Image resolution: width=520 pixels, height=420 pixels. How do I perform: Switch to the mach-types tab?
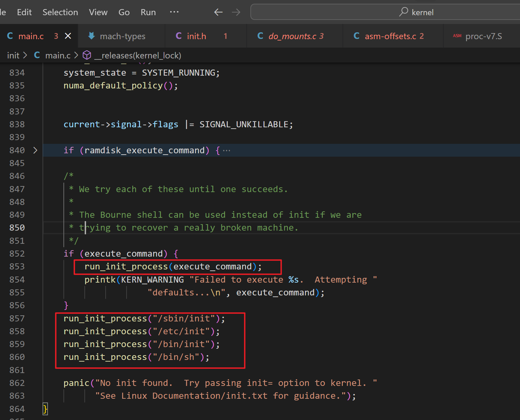coord(121,36)
